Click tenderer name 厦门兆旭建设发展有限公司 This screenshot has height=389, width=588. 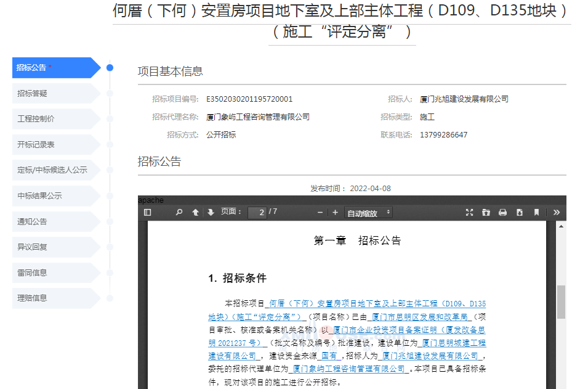[464, 99]
